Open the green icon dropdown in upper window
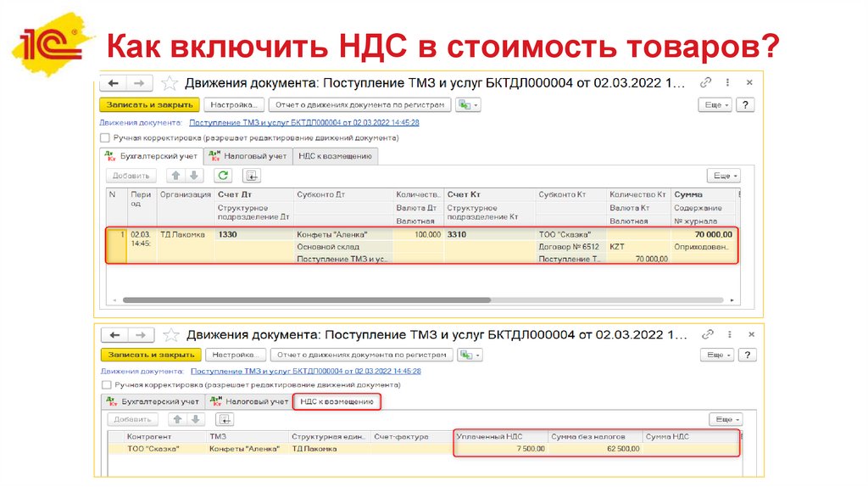Screen dimensions: 868x487 click(x=468, y=104)
